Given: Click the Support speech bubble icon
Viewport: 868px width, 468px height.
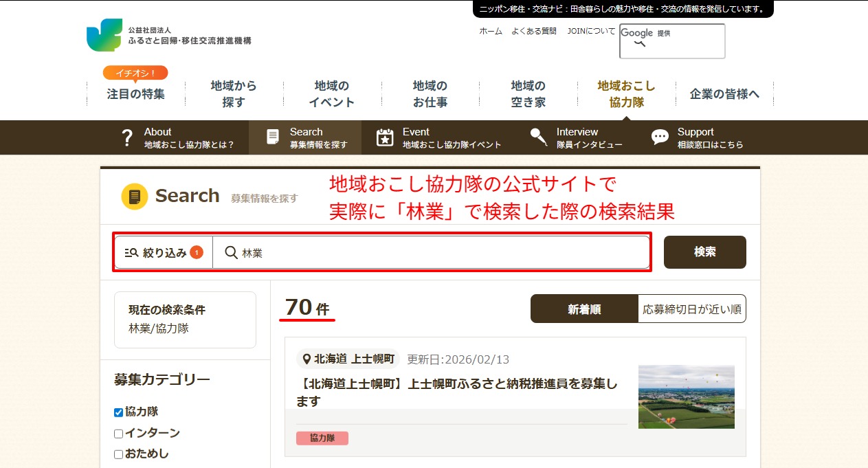Looking at the screenshot, I should tap(660, 137).
